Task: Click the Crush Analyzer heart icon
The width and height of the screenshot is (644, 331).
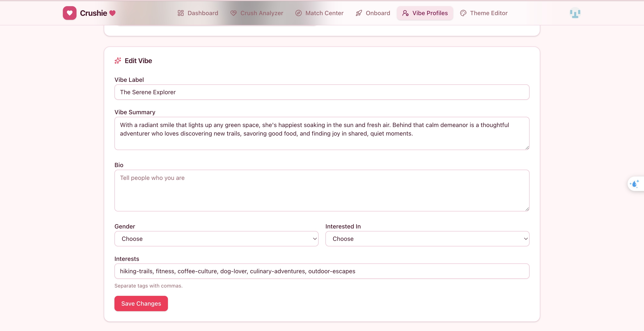Action: tap(233, 13)
